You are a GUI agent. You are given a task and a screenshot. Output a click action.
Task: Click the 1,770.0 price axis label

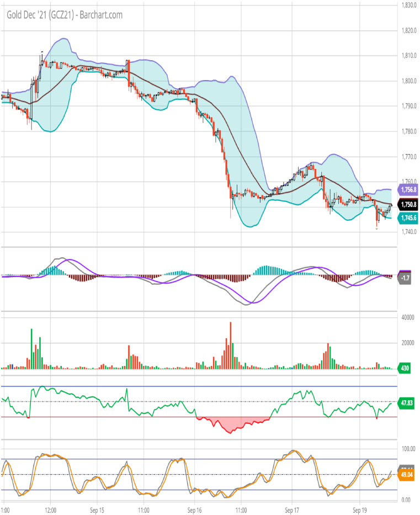[x=409, y=157]
